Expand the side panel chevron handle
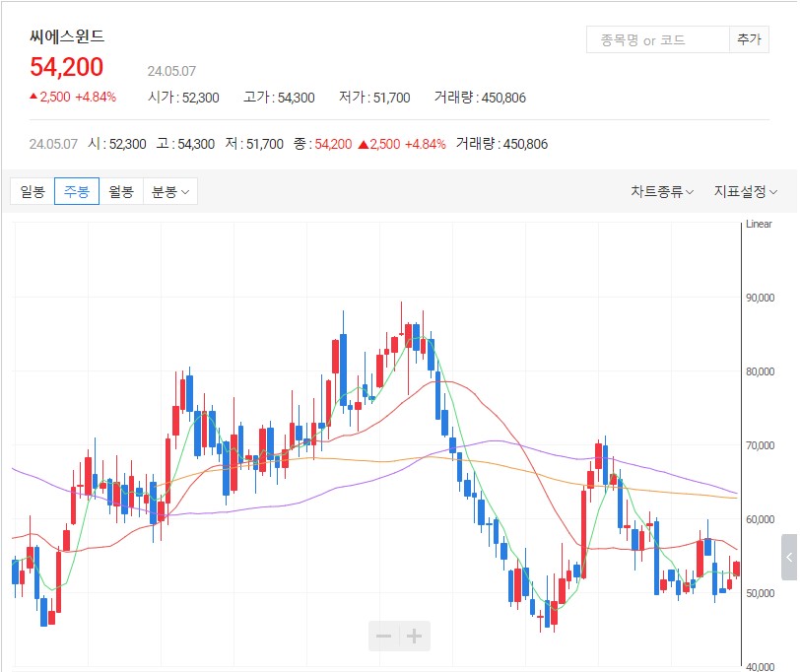 click(789, 558)
